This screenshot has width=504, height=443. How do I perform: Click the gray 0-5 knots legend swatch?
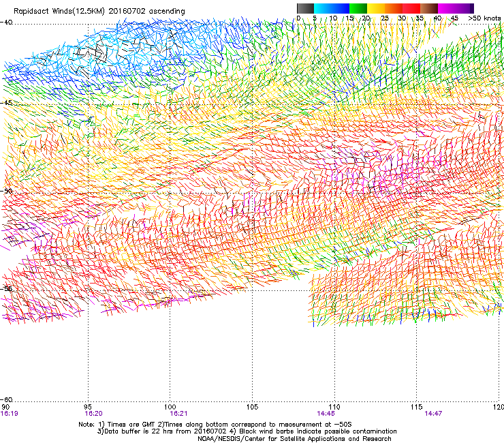point(306,8)
